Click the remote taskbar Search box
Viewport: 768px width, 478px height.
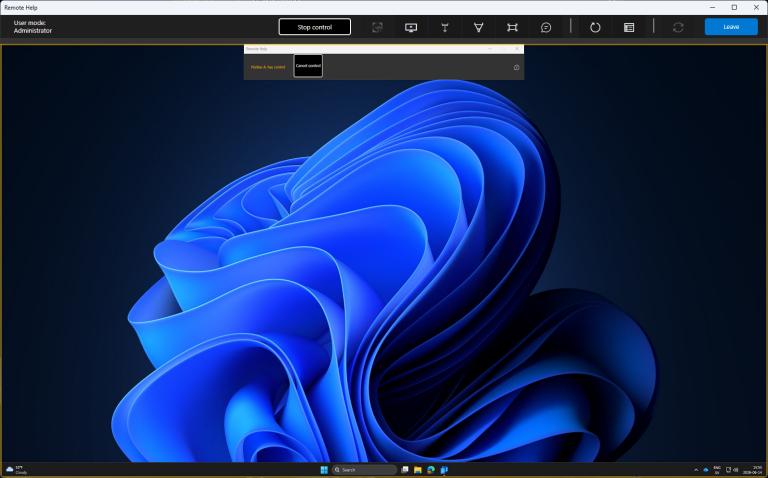[364, 470]
